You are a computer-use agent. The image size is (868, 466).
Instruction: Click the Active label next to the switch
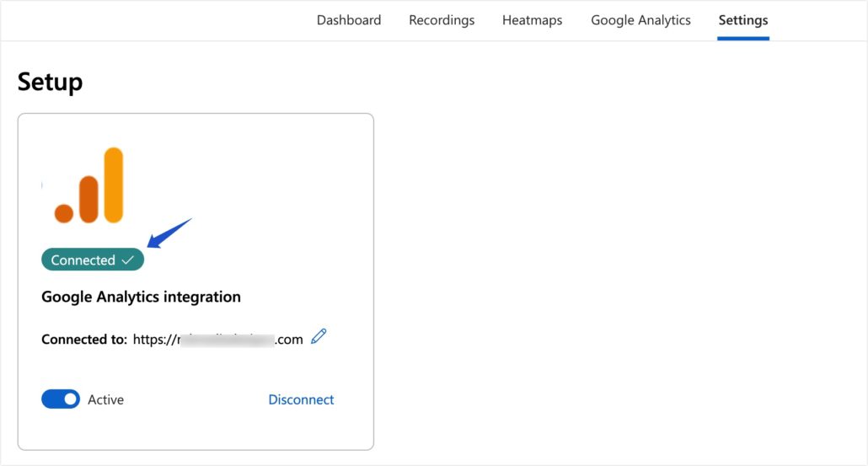click(x=106, y=399)
